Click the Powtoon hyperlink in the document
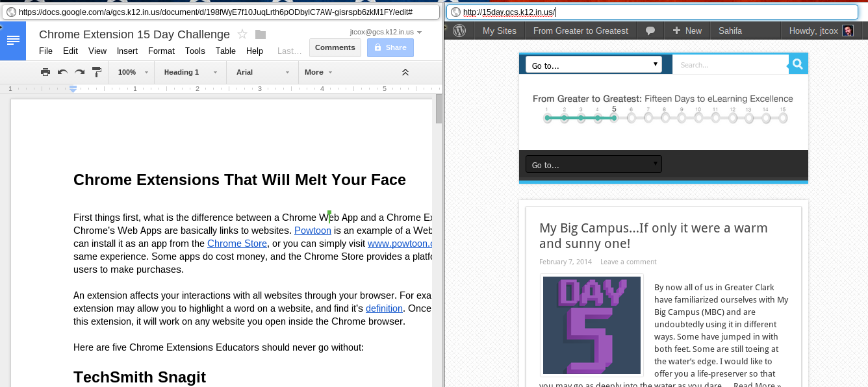The width and height of the screenshot is (868, 387). (x=313, y=231)
